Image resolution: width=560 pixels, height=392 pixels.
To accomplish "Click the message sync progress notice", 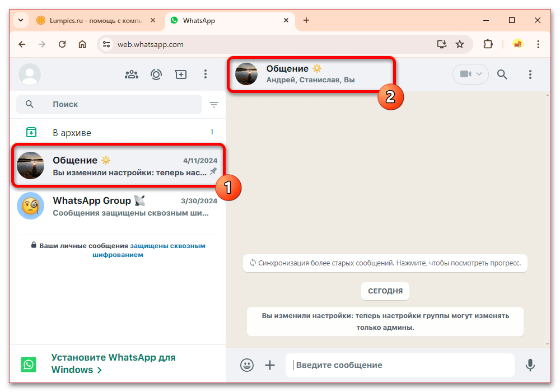I will tap(385, 263).
